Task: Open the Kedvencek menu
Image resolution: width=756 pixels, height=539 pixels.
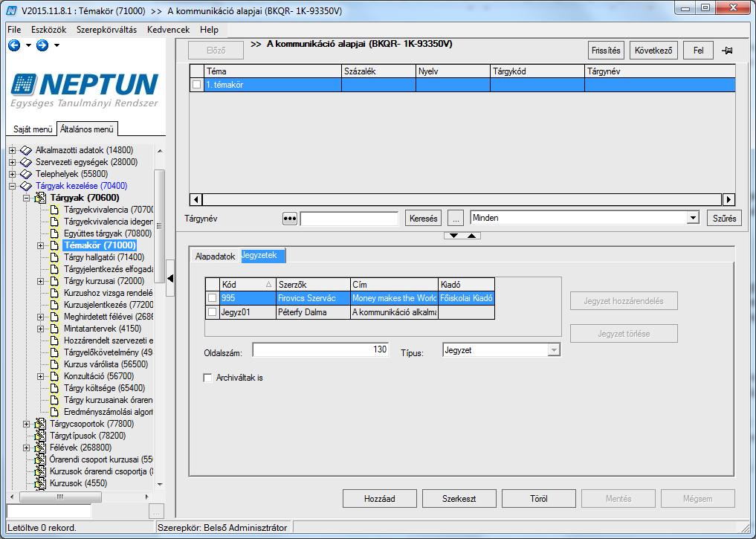Action: coord(168,30)
